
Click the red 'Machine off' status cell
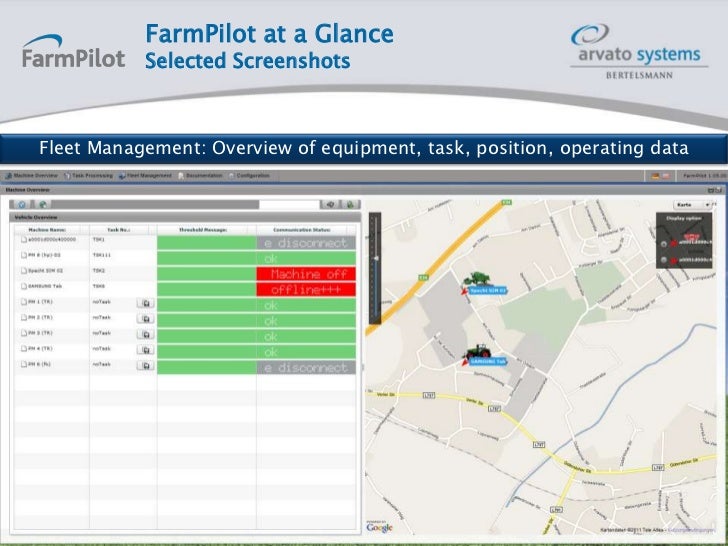pyautogui.click(x=306, y=274)
